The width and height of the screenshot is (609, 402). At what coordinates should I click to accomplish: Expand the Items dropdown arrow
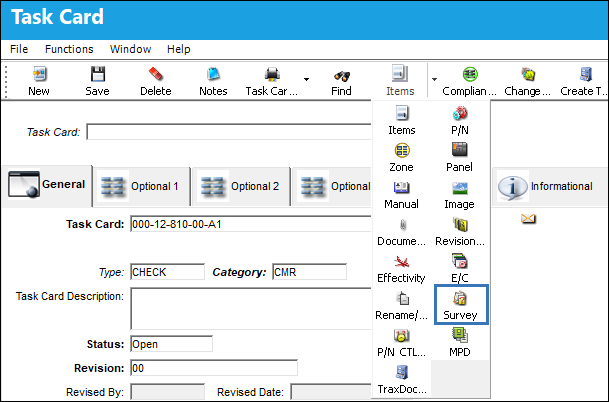click(434, 79)
